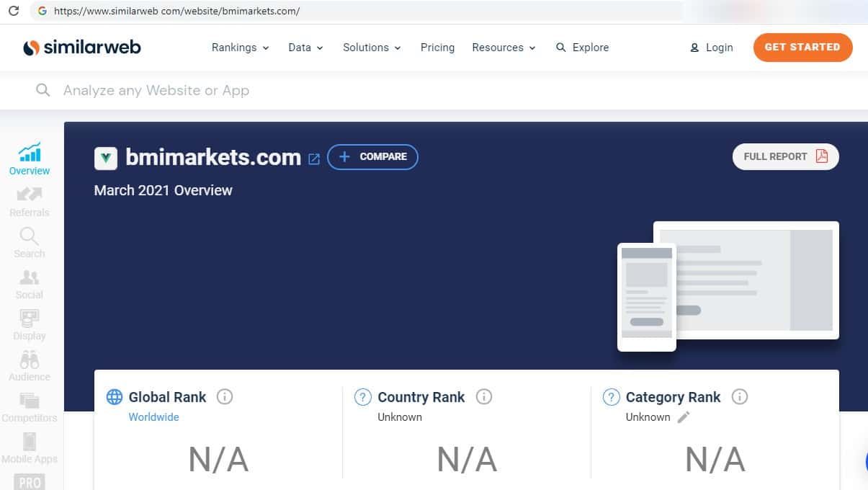Expand the Rankings dropdown menu
This screenshot has width=868, height=490.
240,48
